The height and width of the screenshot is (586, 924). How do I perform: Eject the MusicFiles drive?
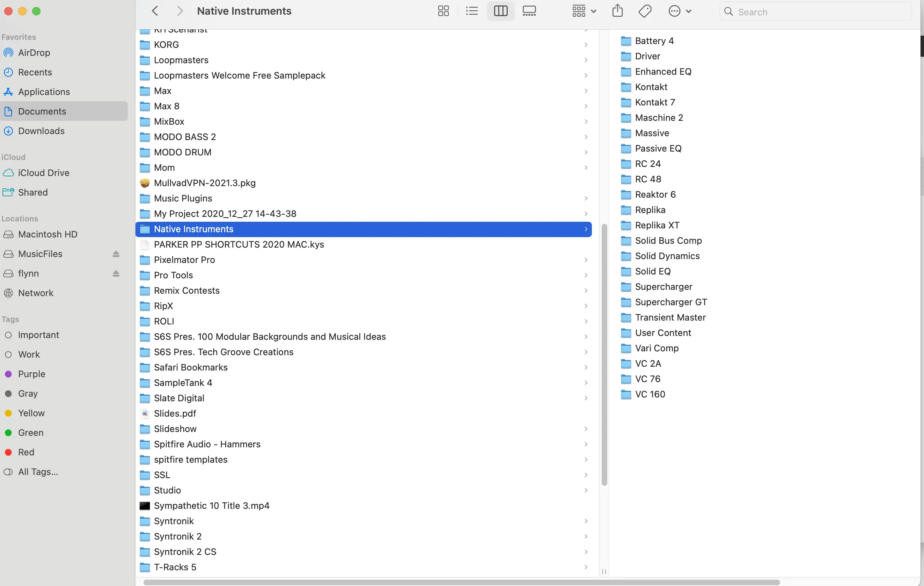(116, 254)
